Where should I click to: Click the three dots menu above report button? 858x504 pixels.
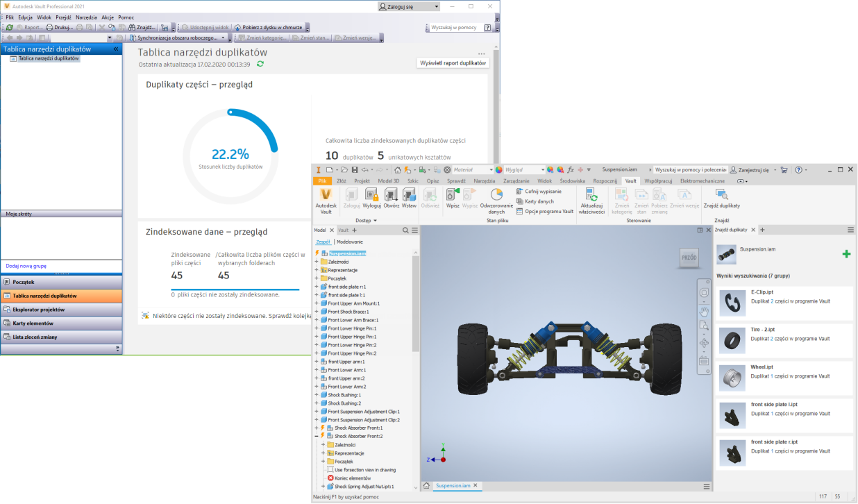coord(482,53)
